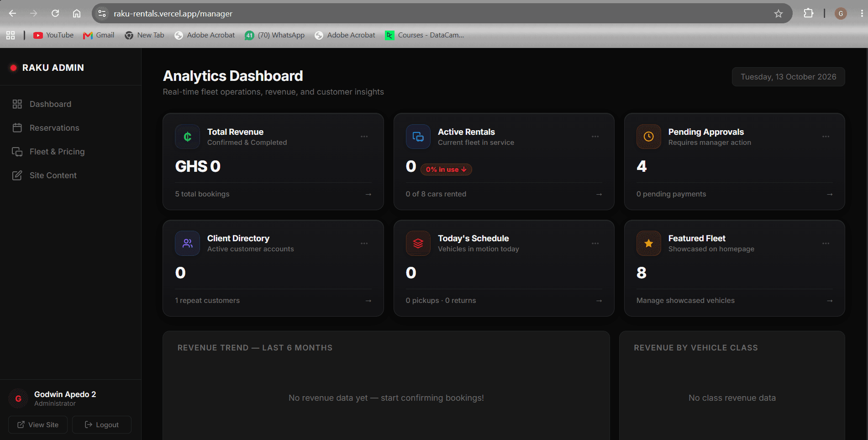Open Today's Schedule card options menu

[x=595, y=243]
